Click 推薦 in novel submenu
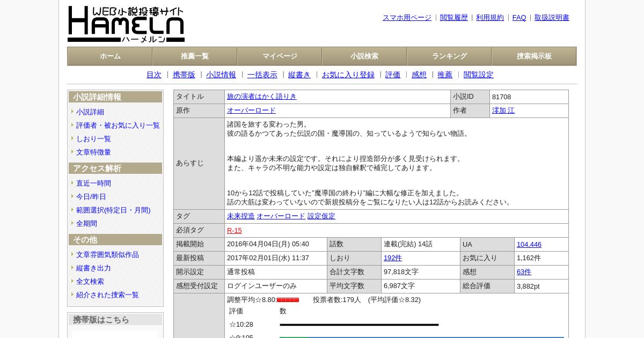 coord(445,75)
